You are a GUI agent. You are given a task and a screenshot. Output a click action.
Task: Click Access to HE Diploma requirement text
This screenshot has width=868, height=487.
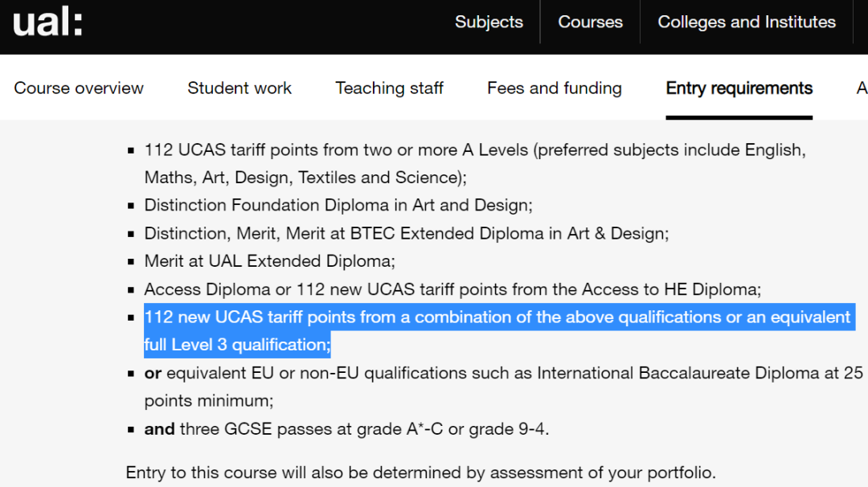[x=452, y=289]
